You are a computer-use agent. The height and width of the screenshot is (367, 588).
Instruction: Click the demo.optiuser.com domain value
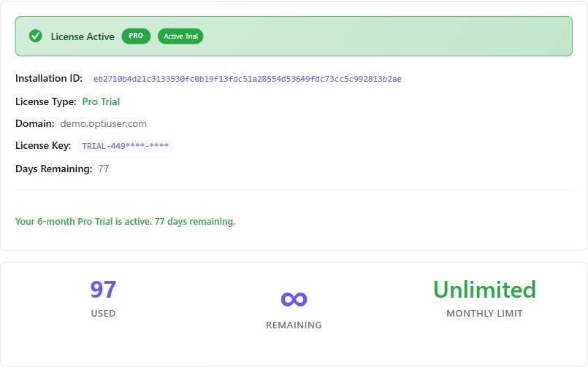[104, 123]
